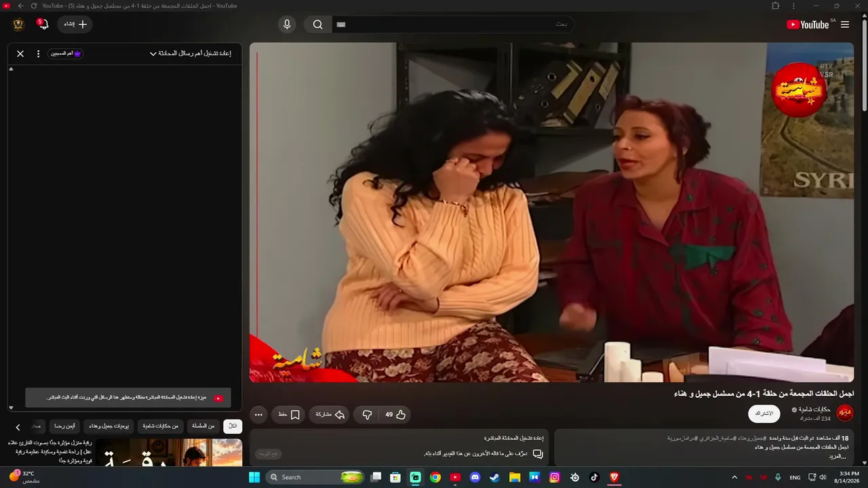The height and width of the screenshot is (488, 868).
Task: Open chat replay options three-dot menu
Action: point(38,54)
